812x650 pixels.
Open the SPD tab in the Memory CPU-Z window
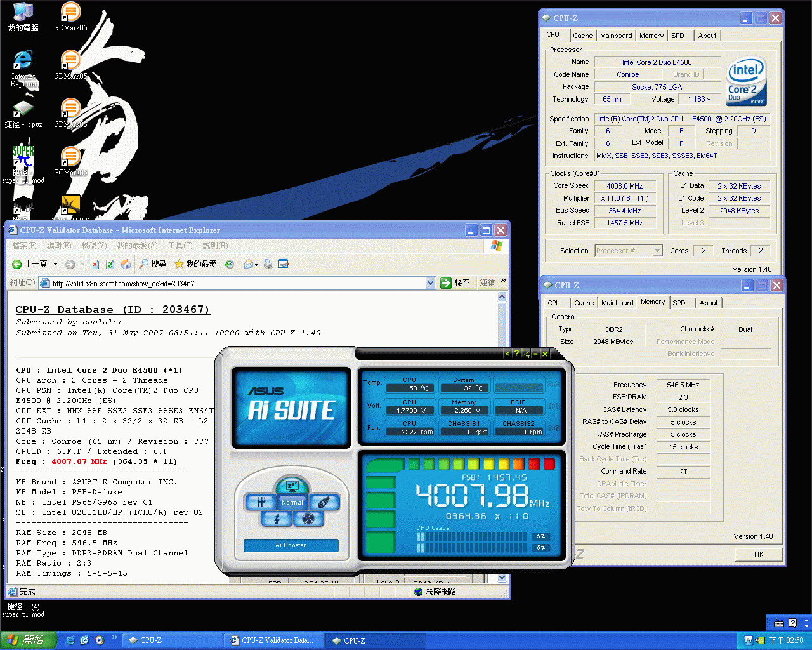point(679,303)
